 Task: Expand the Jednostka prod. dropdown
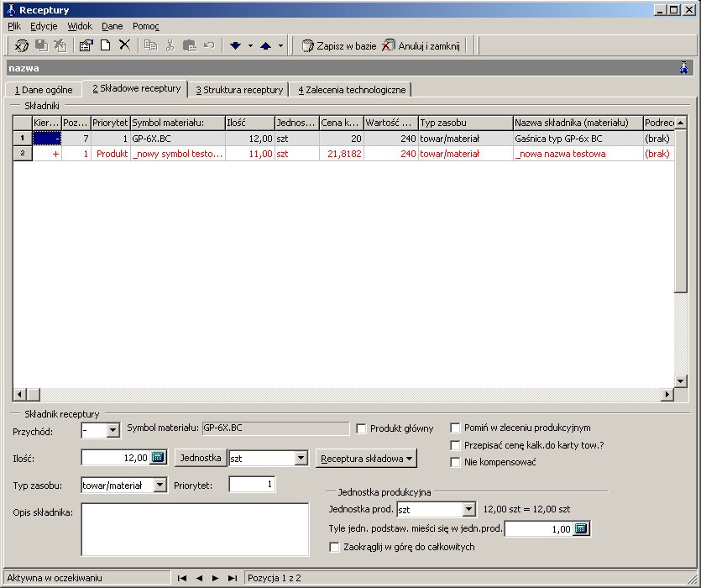pos(468,509)
